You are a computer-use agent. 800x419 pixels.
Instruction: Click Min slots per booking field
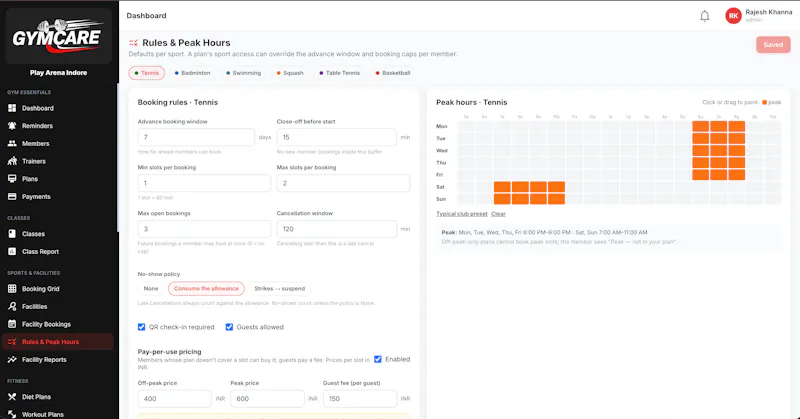click(204, 183)
